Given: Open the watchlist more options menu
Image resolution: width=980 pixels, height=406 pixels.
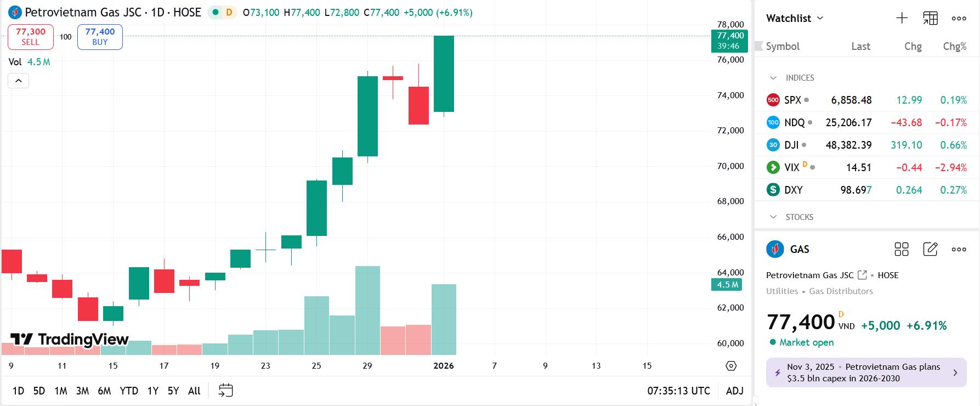Looking at the screenshot, I should click(959, 18).
